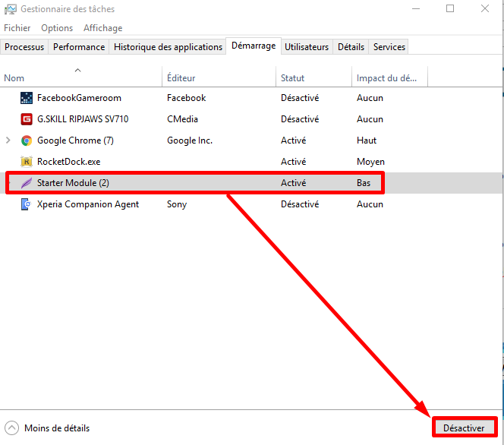Click the Sony publisher cell
The image size is (504, 445).
click(x=177, y=204)
